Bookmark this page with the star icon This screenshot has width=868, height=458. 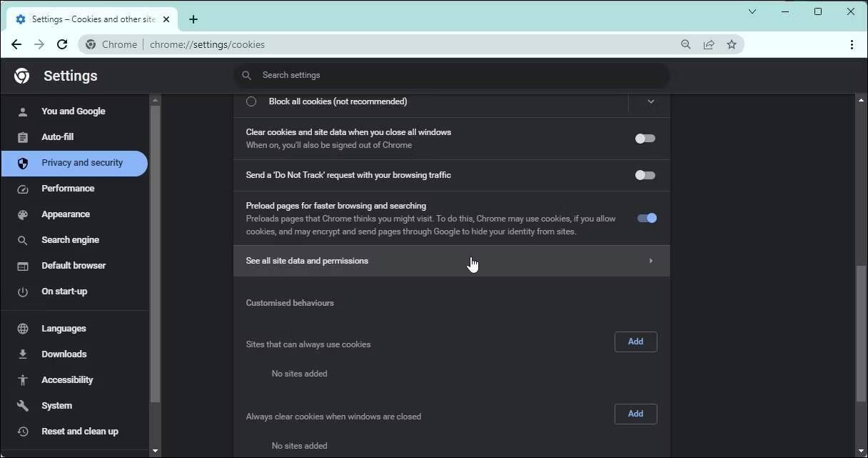pos(732,44)
